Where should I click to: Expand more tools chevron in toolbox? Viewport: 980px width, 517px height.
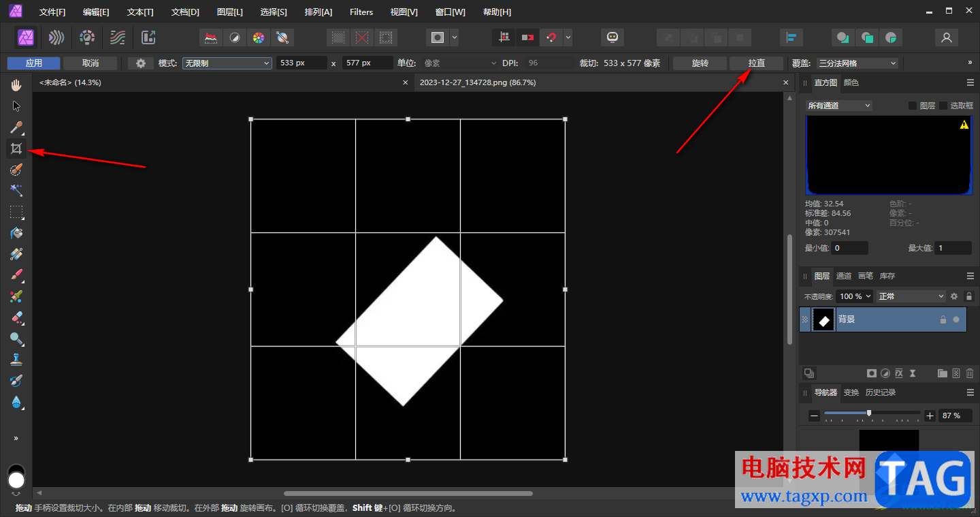tap(16, 438)
